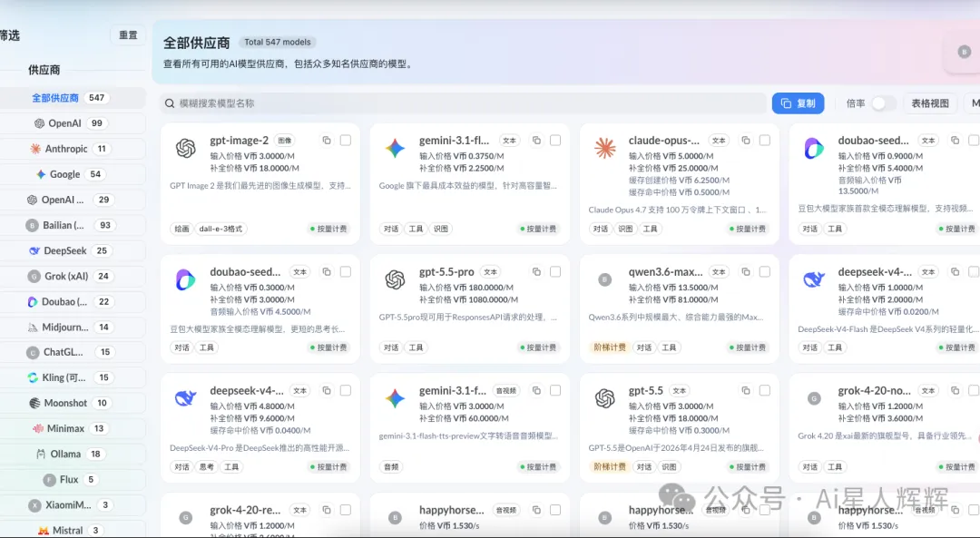980x538 pixels.
Task: Open the doubao-seed card with 0.3000/M price
Action: (x=260, y=308)
